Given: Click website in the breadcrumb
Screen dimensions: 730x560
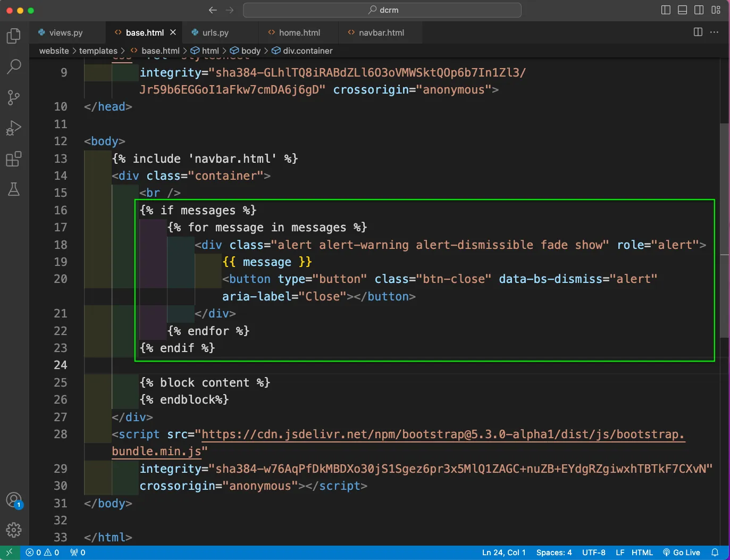Looking at the screenshot, I should (x=54, y=51).
